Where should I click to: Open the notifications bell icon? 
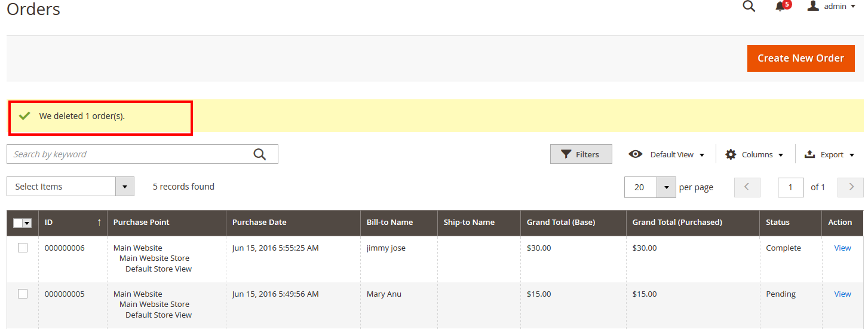[x=780, y=7]
